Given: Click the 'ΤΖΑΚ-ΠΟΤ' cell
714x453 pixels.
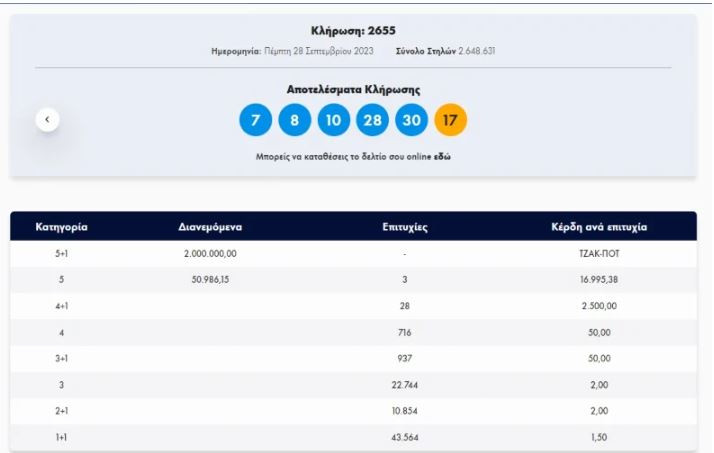Looking at the screenshot, I should (x=599, y=254).
